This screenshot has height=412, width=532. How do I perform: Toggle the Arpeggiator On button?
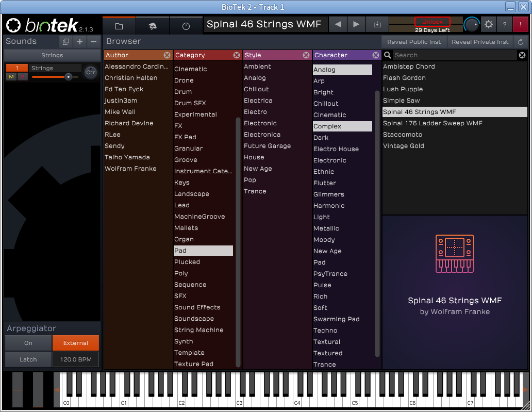coord(28,343)
